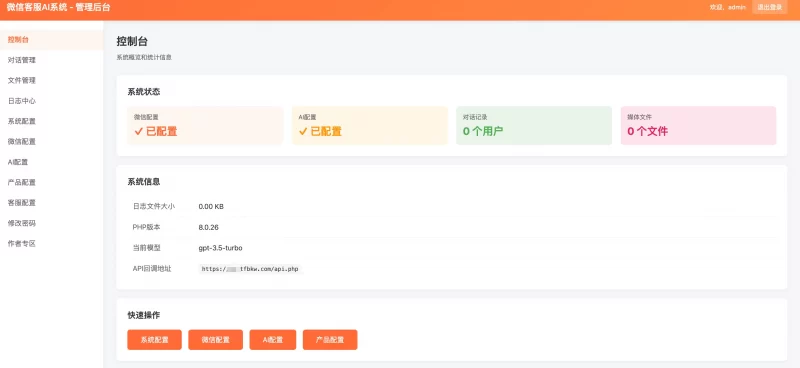This screenshot has width=800, height=368.
Task: Click the 0.00 KB log size value
Action: (211, 207)
